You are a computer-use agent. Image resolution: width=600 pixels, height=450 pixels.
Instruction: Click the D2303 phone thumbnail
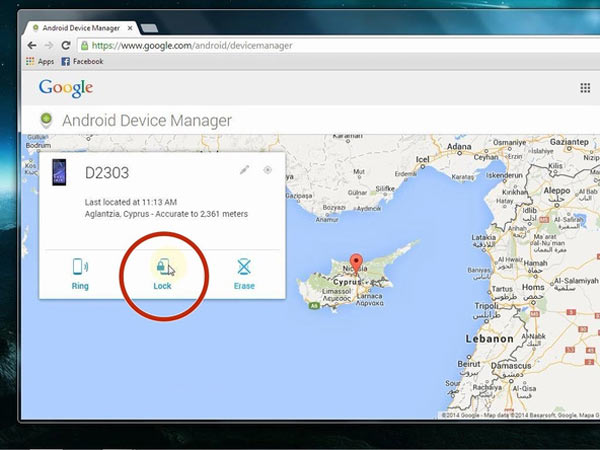[59, 172]
